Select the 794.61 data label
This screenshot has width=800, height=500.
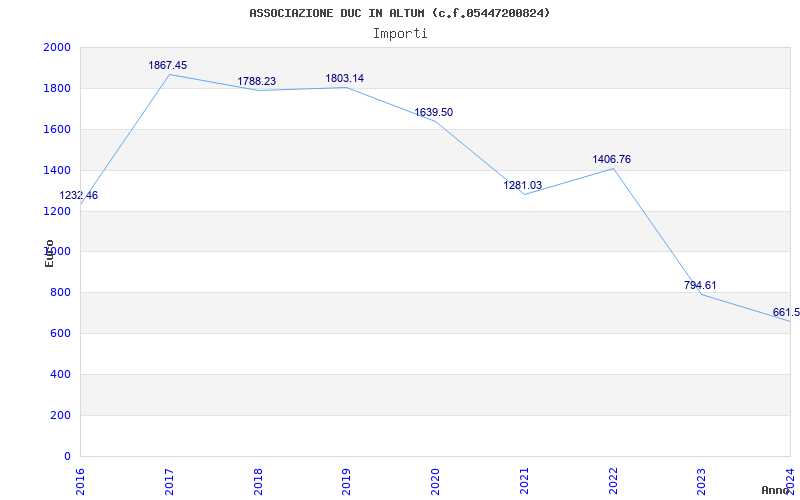pos(700,285)
